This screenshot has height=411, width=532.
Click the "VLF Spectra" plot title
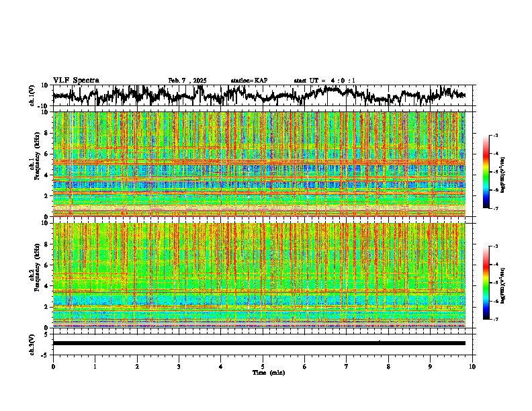click(x=76, y=81)
